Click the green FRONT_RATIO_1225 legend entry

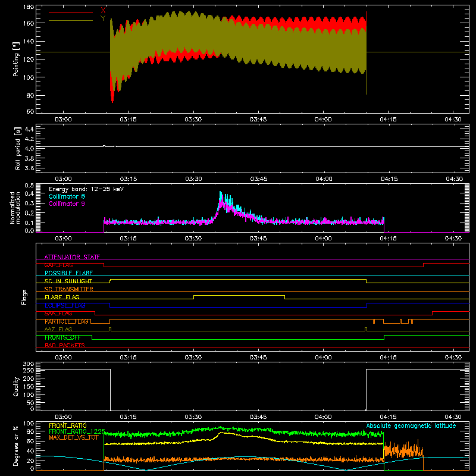[x=77, y=431]
